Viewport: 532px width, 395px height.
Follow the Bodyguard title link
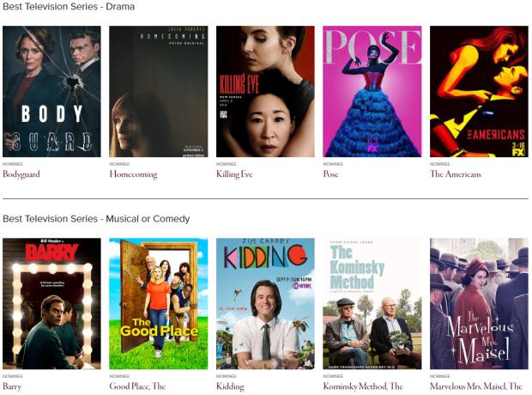point(21,174)
